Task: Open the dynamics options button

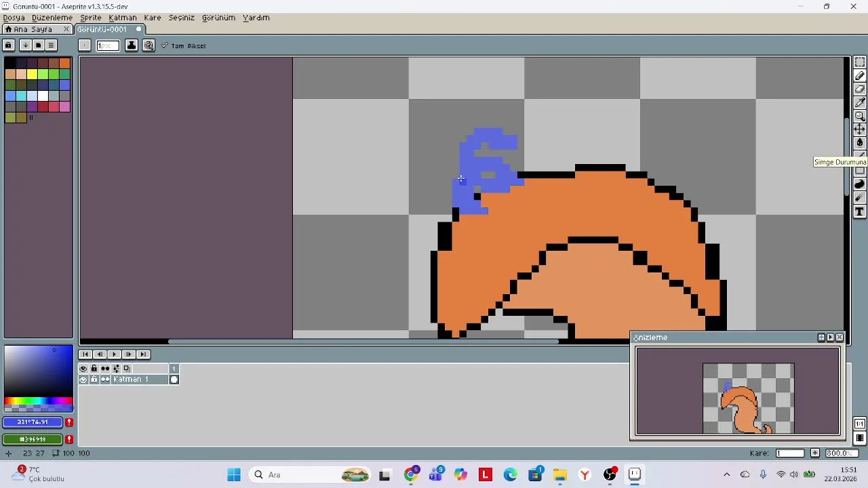Action: [x=149, y=45]
